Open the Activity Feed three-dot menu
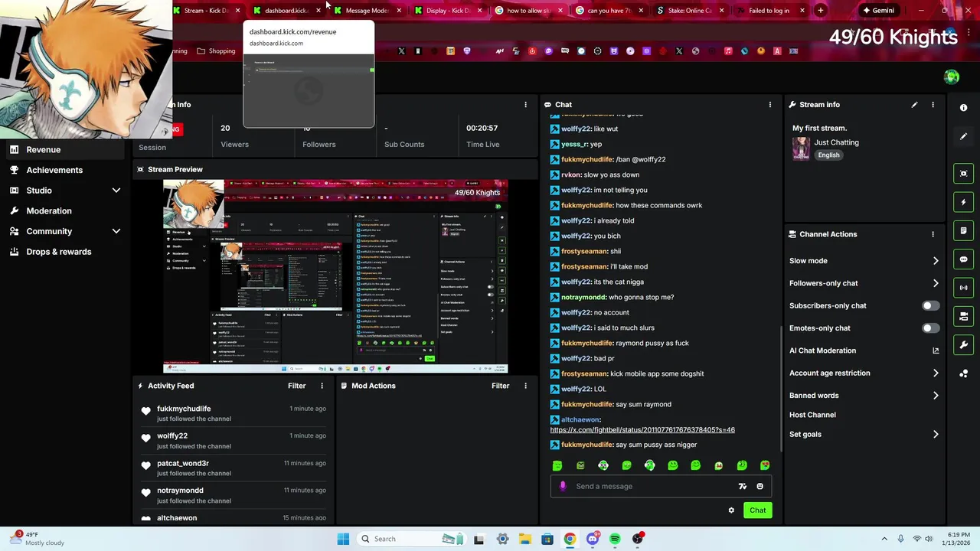 pyautogui.click(x=322, y=386)
